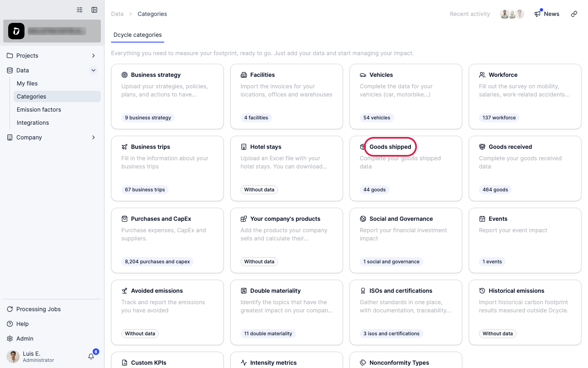588x368 pixels.
Task: Collapse the Data section chevron
Action: 94,70
